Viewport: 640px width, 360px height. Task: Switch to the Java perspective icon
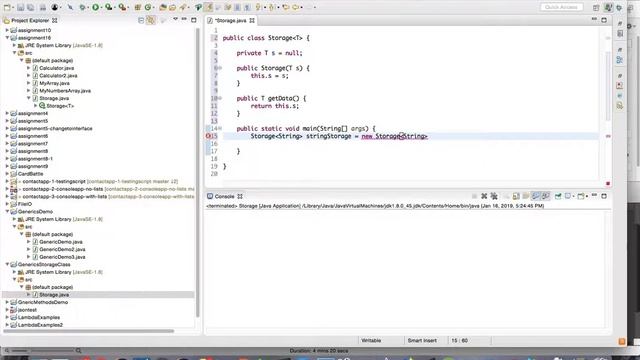pyautogui.click(x=608, y=7)
